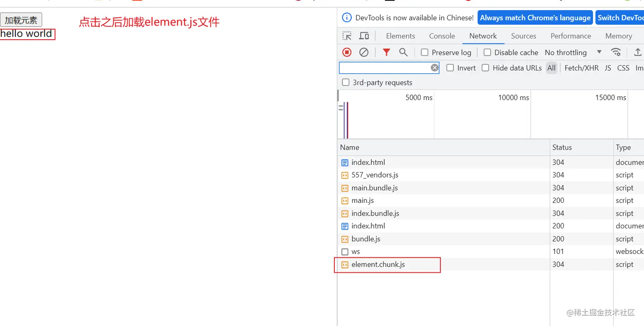Image resolution: width=644 pixels, height=326 pixels.
Task: Click the script type of main.bundle.js
Action: (624, 188)
